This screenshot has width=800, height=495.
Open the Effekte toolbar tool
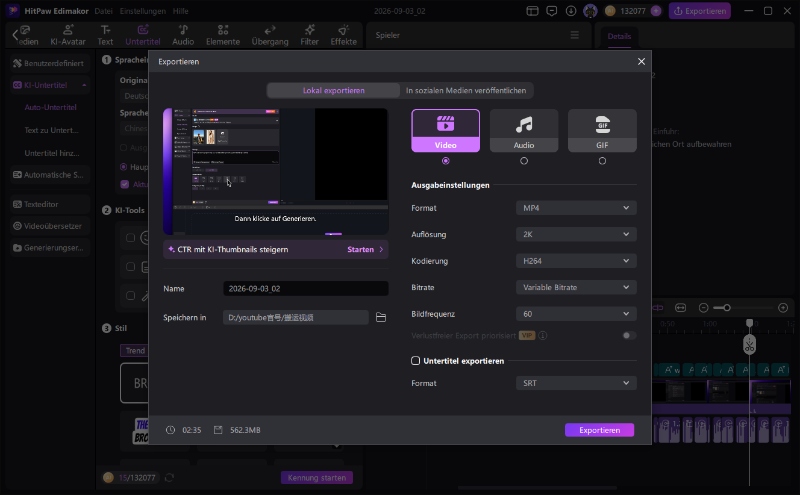pos(343,35)
